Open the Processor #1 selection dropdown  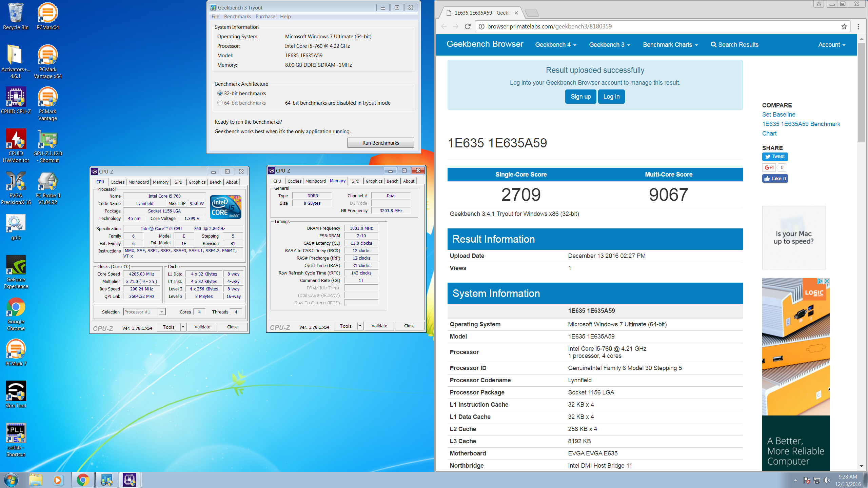[144, 312]
